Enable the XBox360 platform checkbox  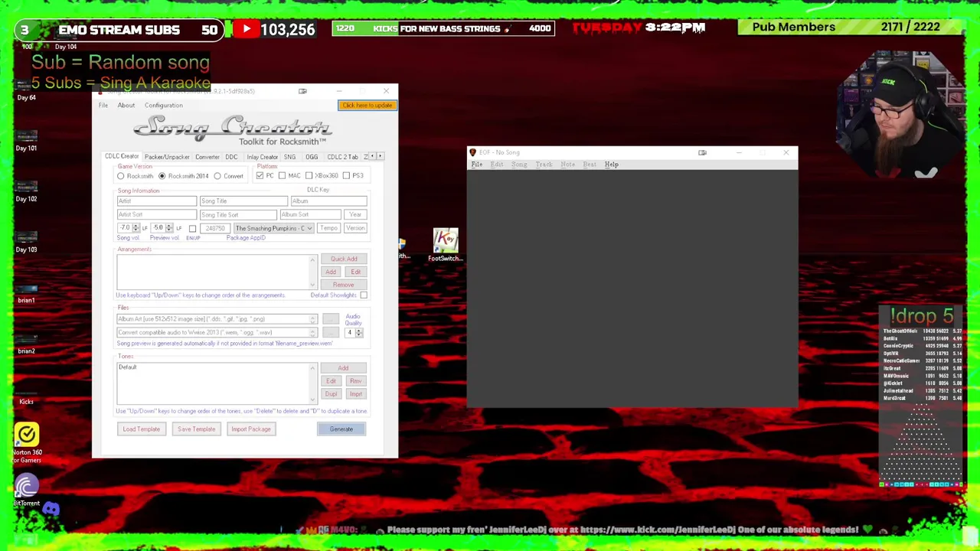point(309,176)
